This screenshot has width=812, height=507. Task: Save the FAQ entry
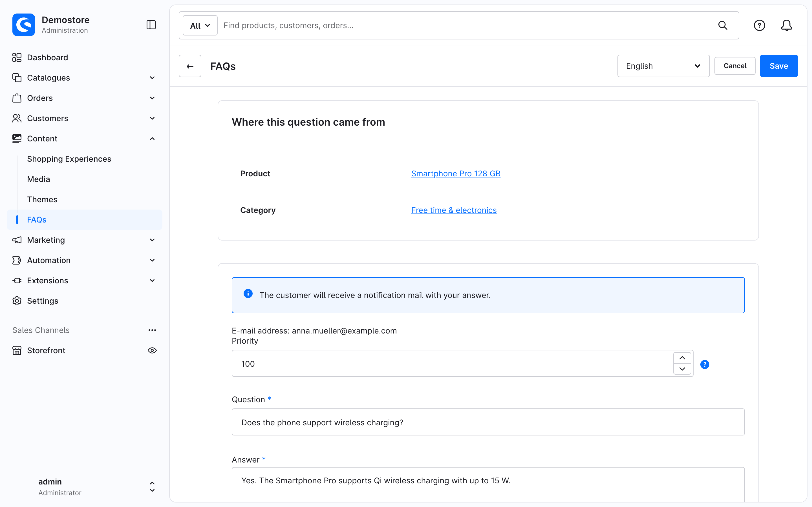coord(778,66)
